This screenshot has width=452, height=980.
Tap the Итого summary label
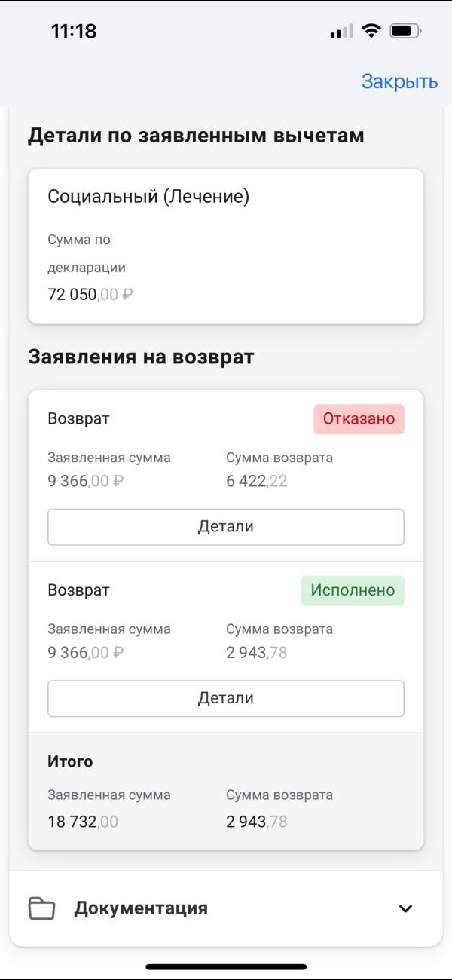(x=70, y=761)
